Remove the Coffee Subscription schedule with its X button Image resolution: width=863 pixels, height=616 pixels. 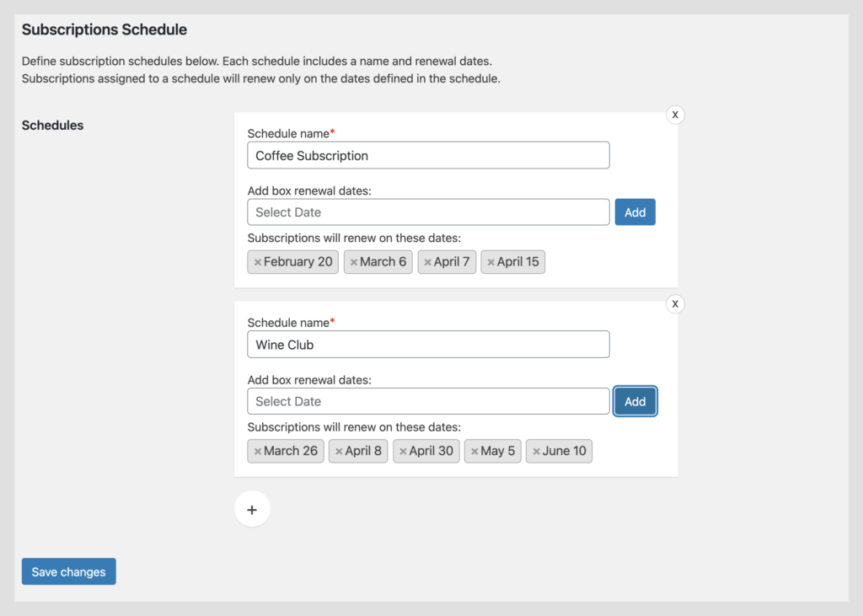(x=674, y=115)
